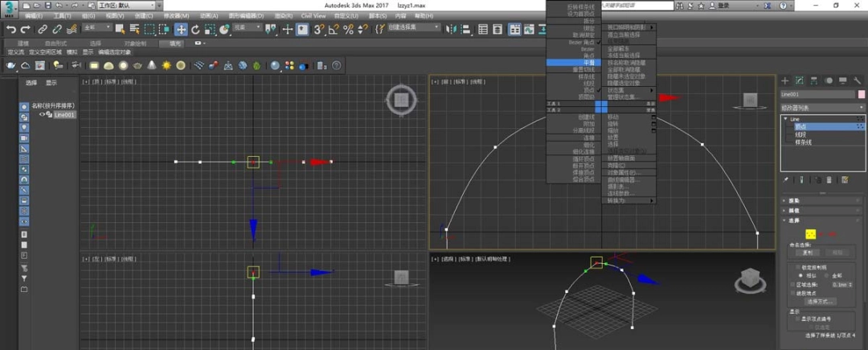Toggle the Angle Snap icon
Image resolution: width=868 pixels, height=350 pixels.
tap(334, 29)
